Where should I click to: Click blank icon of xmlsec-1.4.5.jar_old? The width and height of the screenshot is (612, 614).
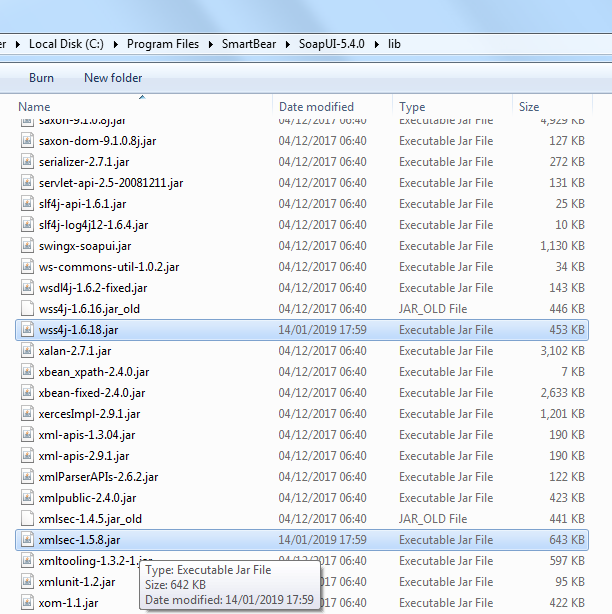coord(27,518)
